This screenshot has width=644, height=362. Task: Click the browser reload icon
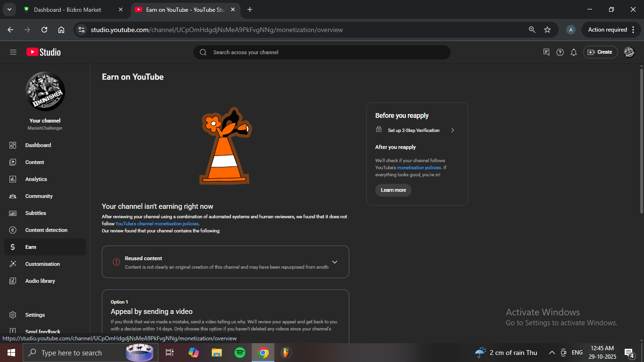click(44, 30)
